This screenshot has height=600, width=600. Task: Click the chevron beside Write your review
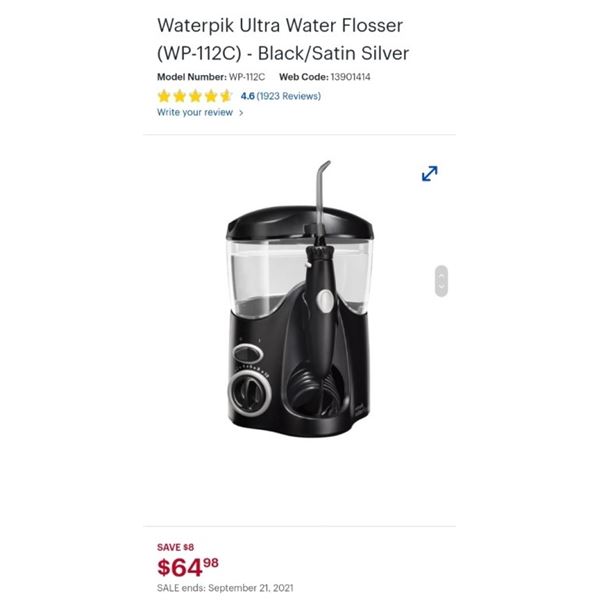pyautogui.click(x=241, y=113)
